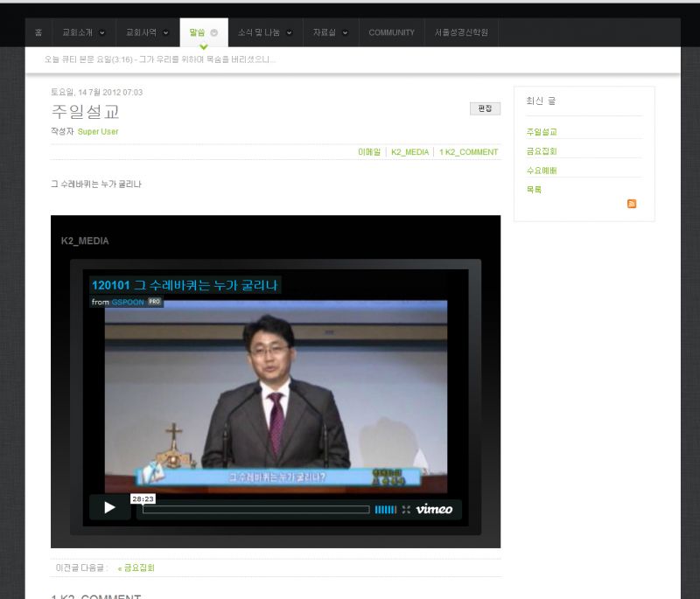Open 주일설교 in recent posts sidebar

click(542, 132)
